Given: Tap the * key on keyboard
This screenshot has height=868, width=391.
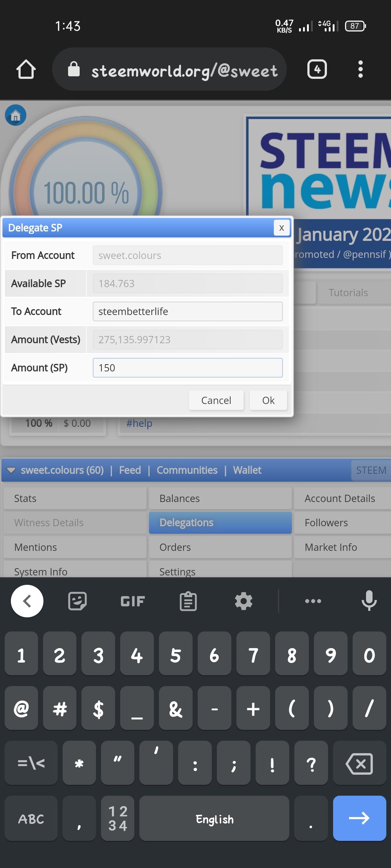Looking at the screenshot, I should (x=79, y=763).
